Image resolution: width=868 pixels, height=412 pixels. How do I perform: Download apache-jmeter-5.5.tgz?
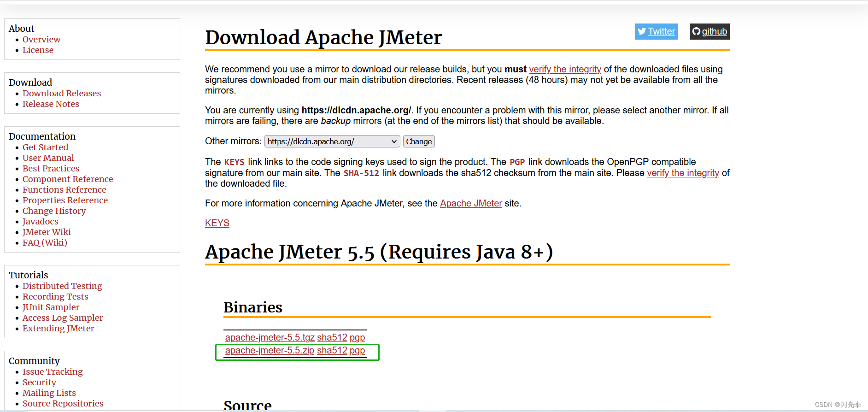coord(270,337)
